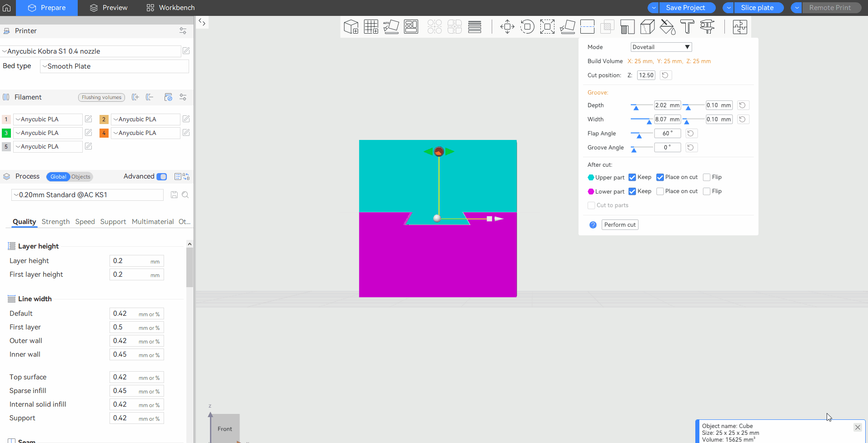Open the Flushing volumes button
This screenshot has height=443, width=868.
[101, 97]
